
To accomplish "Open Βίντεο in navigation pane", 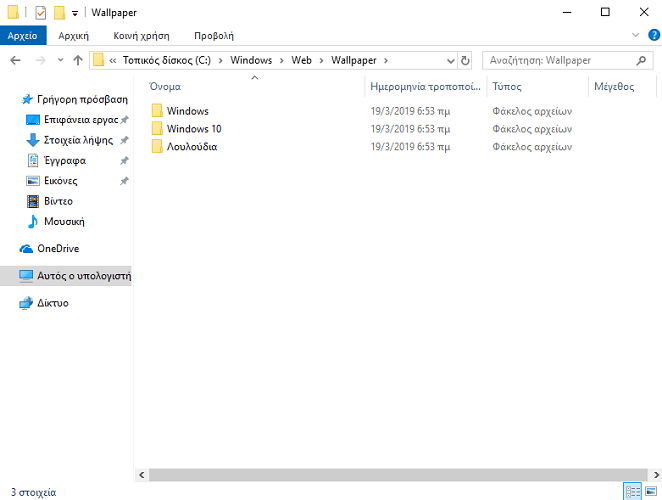I will tap(58, 201).
